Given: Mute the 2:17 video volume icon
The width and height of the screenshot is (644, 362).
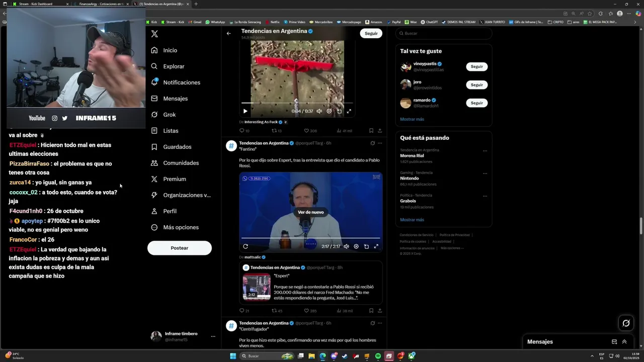Looking at the screenshot, I should (x=346, y=246).
